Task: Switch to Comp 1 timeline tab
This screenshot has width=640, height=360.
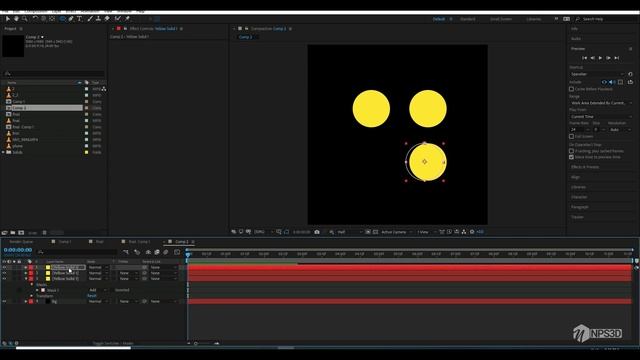Action: (65, 242)
